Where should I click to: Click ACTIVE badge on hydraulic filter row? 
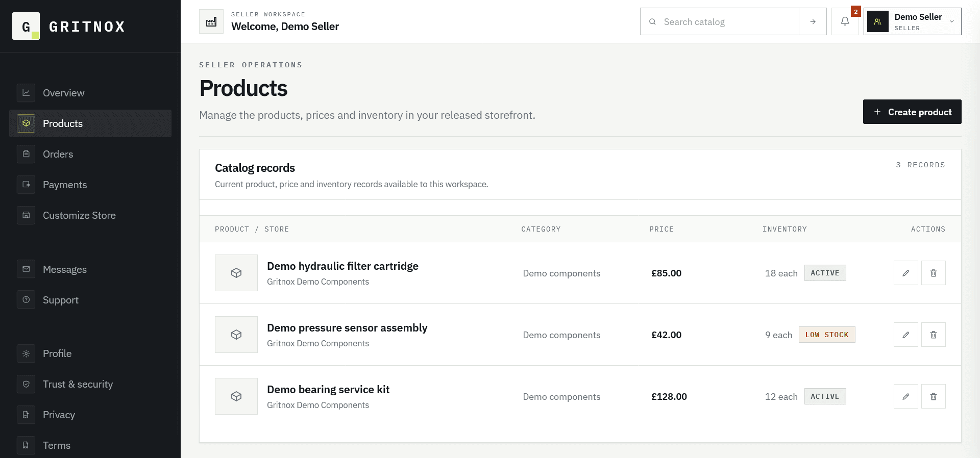pyautogui.click(x=825, y=273)
